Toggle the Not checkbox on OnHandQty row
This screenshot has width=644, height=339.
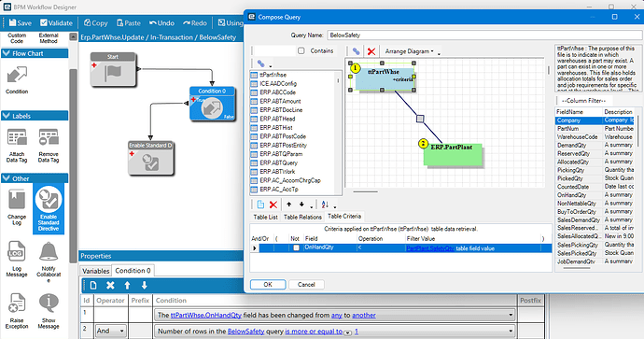coord(296,247)
